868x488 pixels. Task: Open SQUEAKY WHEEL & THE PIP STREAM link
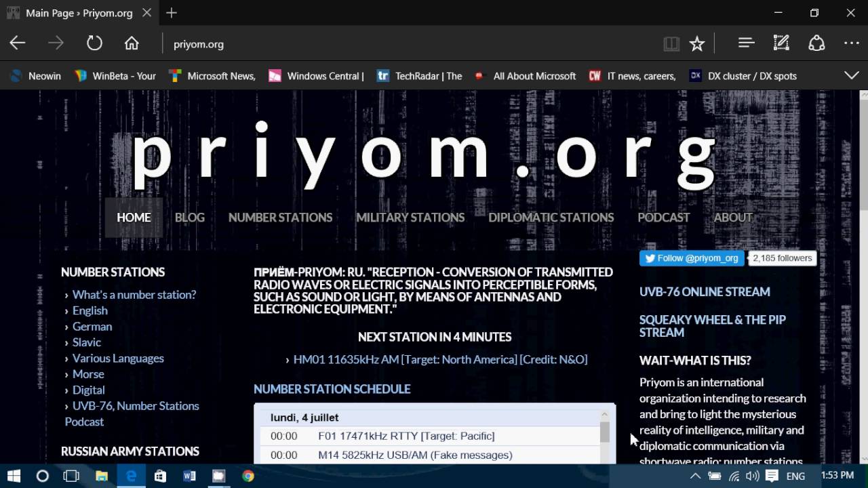tap(713, 326)
